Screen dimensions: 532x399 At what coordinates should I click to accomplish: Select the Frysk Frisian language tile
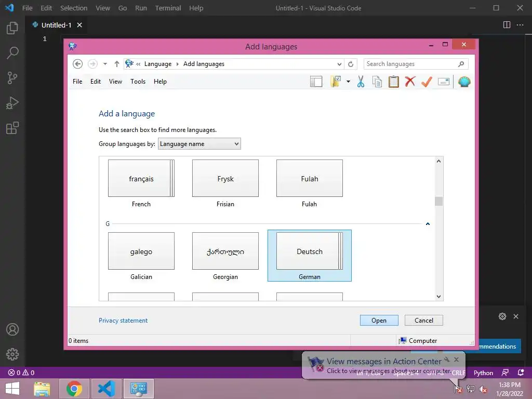click(x=225, y=183)
